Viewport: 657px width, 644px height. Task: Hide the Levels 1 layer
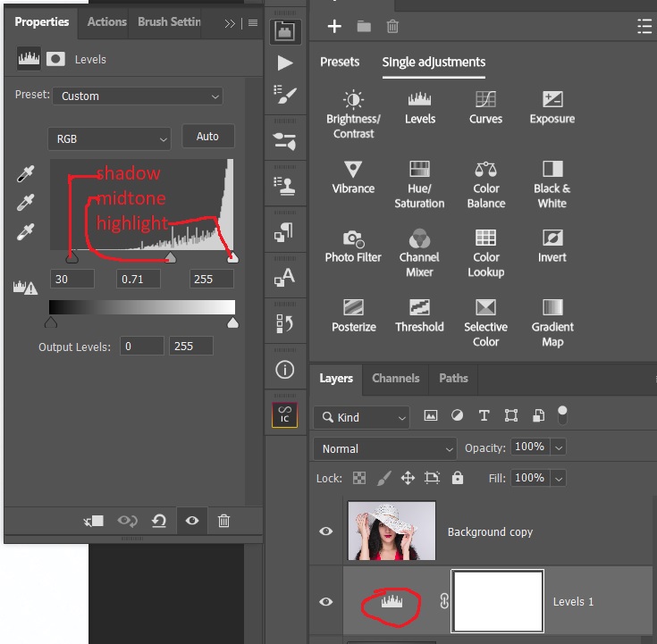326,601
